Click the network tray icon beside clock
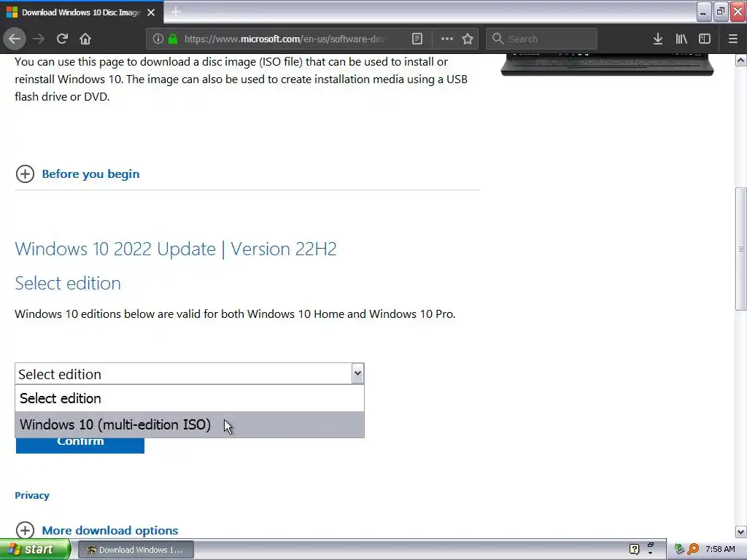747x560 pixels. (x=679, y=550)
